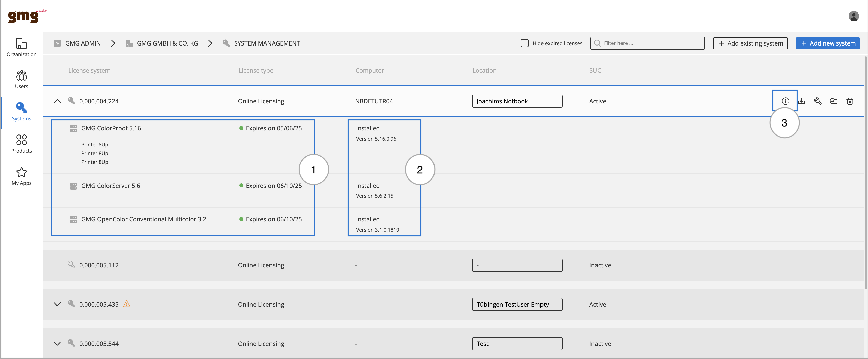Click the download icon in the first system row

tap(802, 101)
